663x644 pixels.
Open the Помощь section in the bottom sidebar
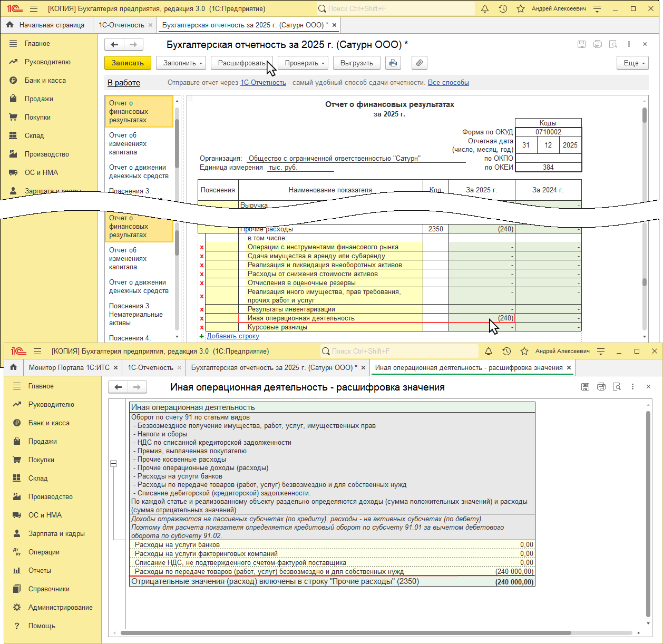tap(53, 626)
